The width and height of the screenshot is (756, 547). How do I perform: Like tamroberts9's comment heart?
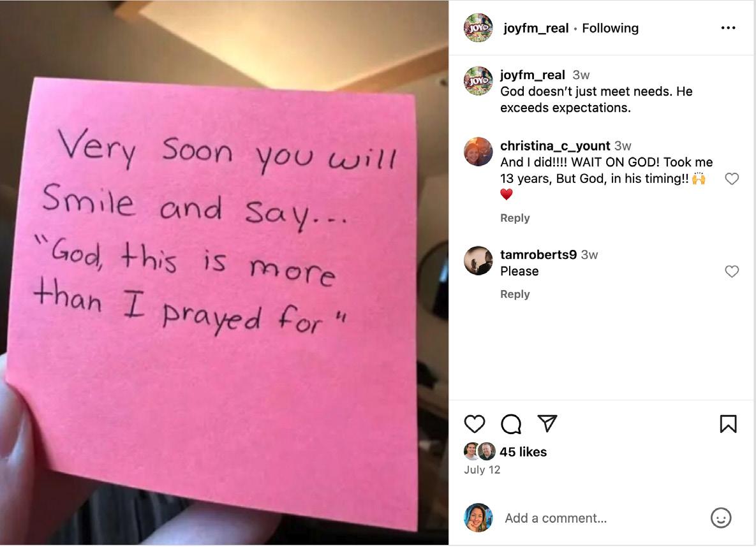point(732,272)
